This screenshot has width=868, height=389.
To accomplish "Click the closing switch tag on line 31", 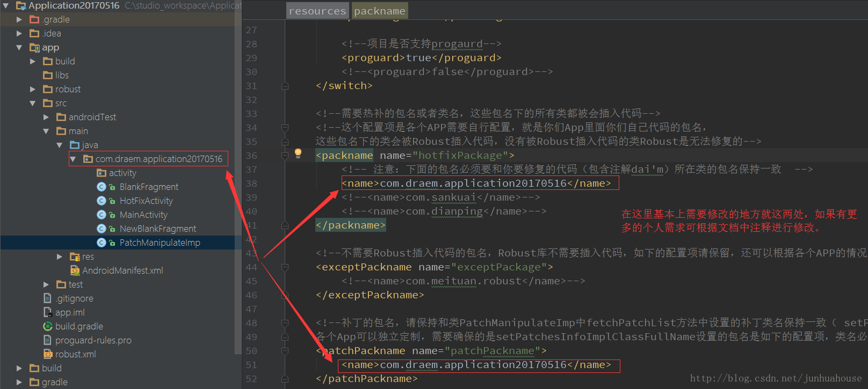I will click(x=344, y=86).
